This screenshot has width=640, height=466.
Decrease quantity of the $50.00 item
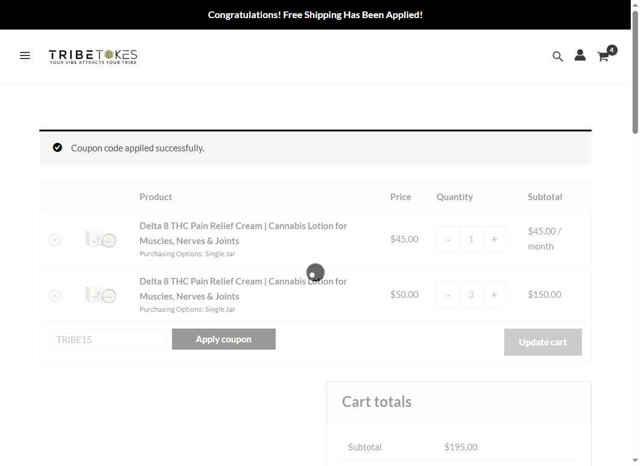tap(448, 295)
